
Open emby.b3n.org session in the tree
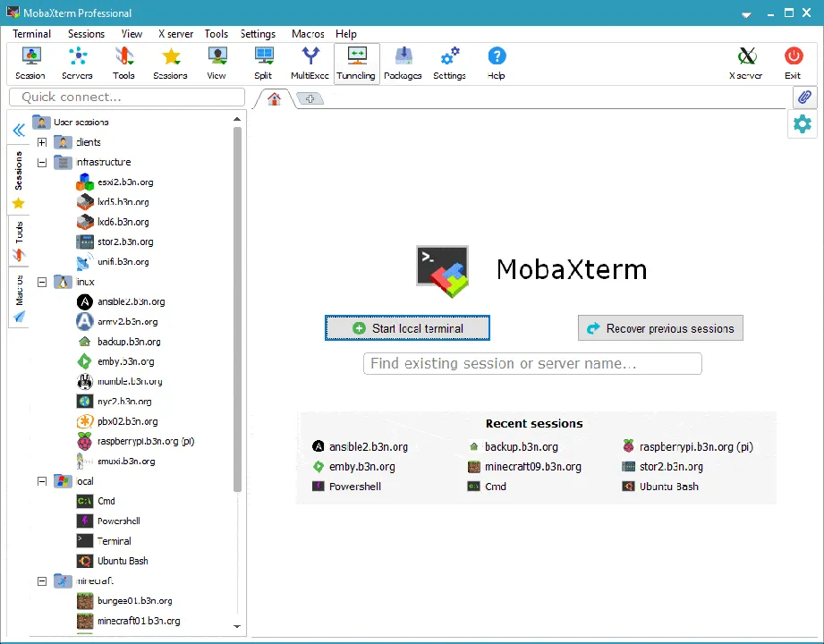(x=116, y=362)
